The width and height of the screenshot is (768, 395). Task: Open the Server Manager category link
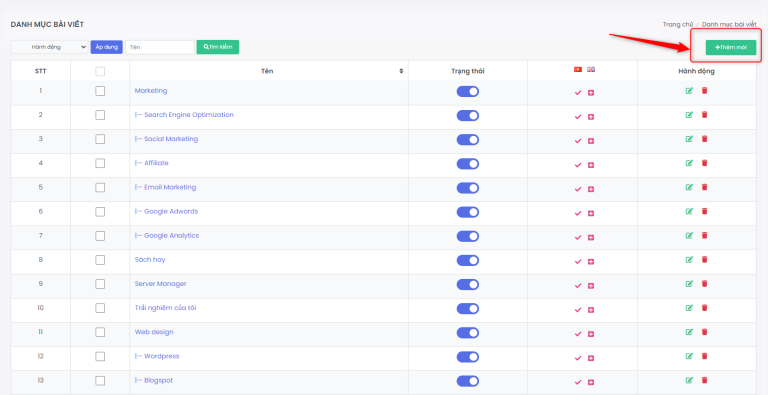161,284
